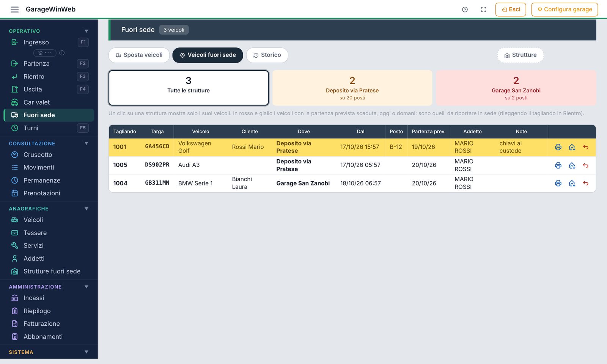Open Partenza in the sidebar
Screen dimensions: 607x364
click(49, 63)
